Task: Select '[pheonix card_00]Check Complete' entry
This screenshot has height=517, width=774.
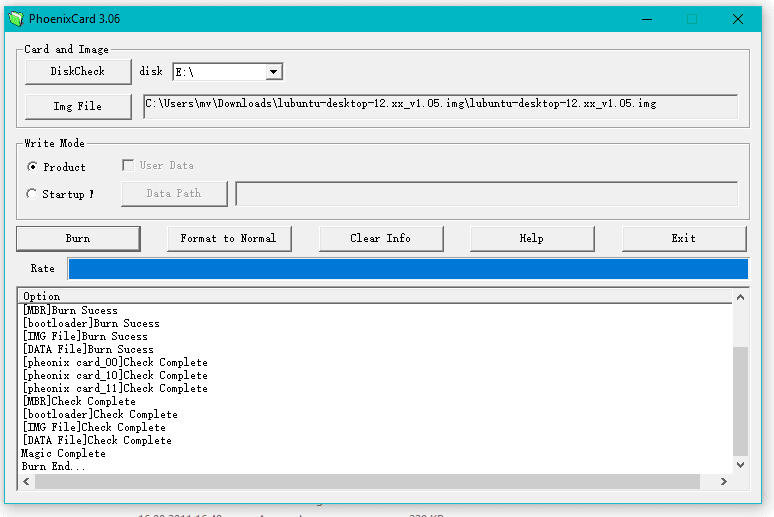Action: (115, 362)
